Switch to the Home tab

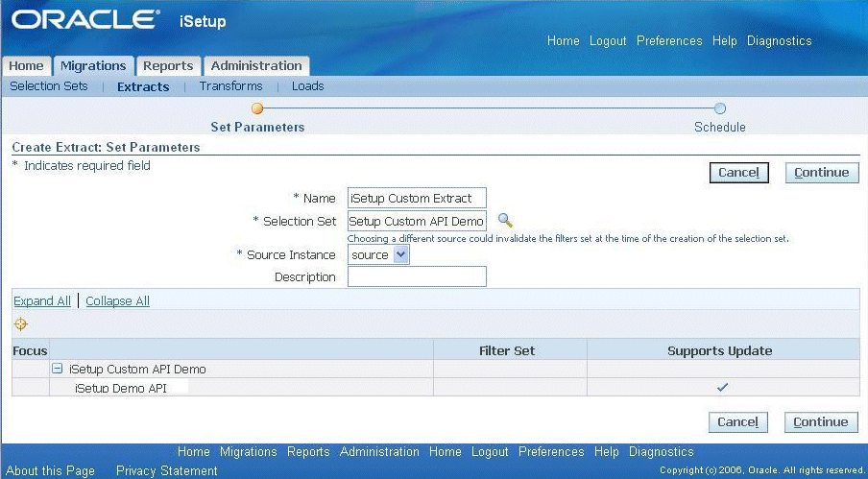tap(26, 66)
